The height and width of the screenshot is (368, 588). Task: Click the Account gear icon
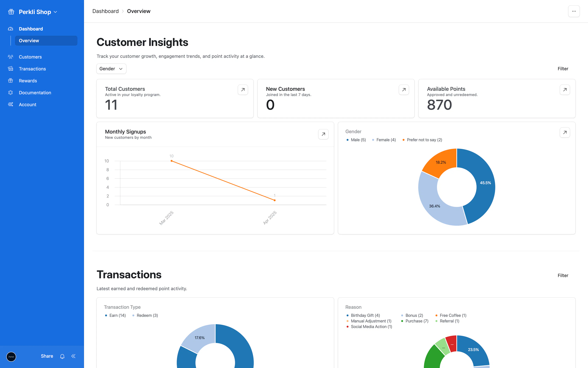10,104
